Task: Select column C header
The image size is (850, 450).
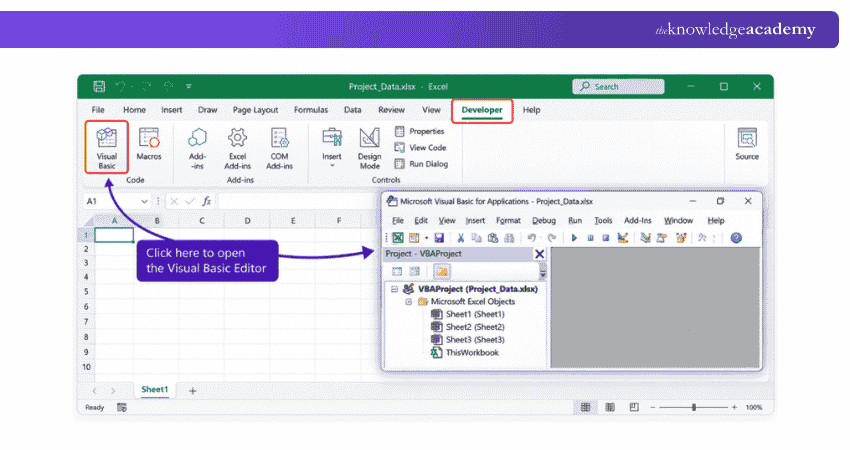Action: [202, 221]
